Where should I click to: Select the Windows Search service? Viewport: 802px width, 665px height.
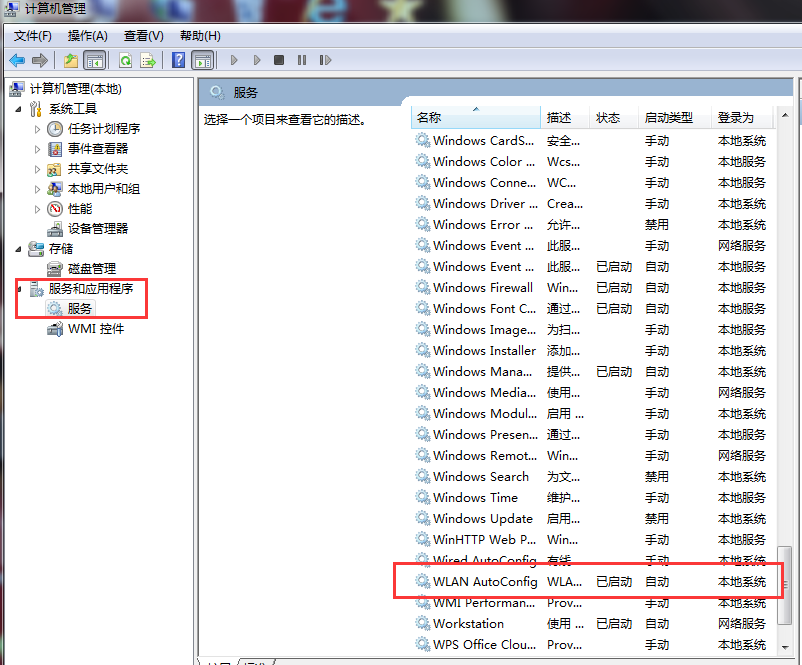591,476
